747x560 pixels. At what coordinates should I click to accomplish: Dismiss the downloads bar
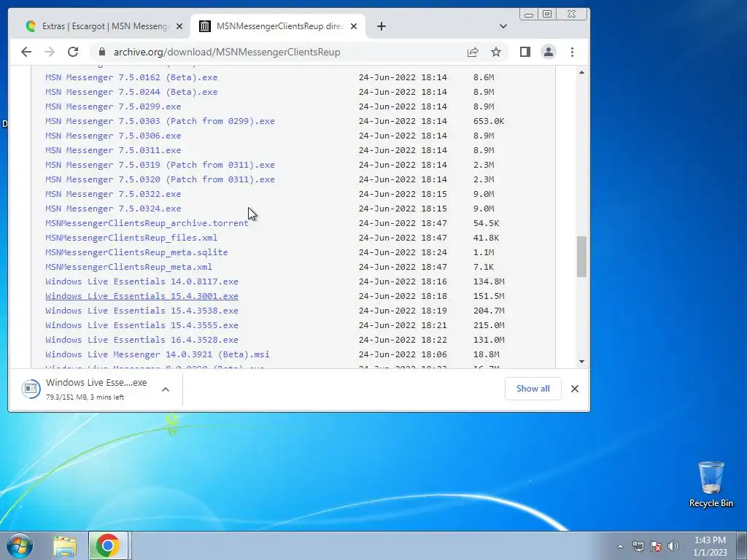click(575, 389)
